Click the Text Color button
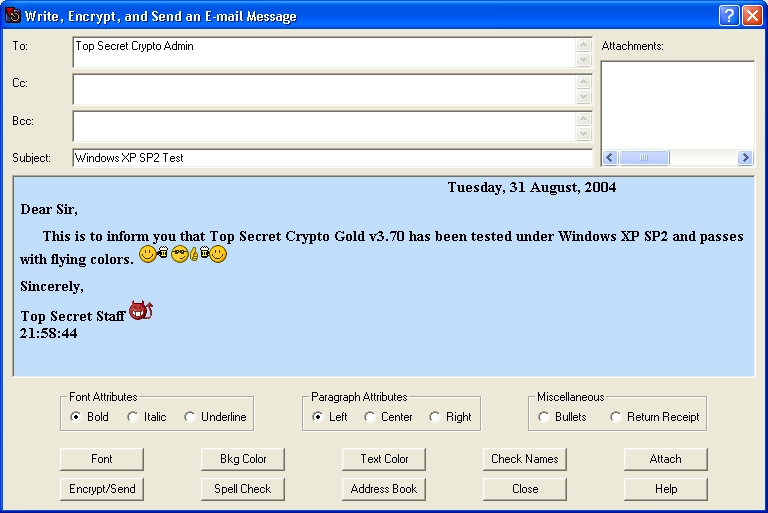768x513 pixels. tap(384, 459)
